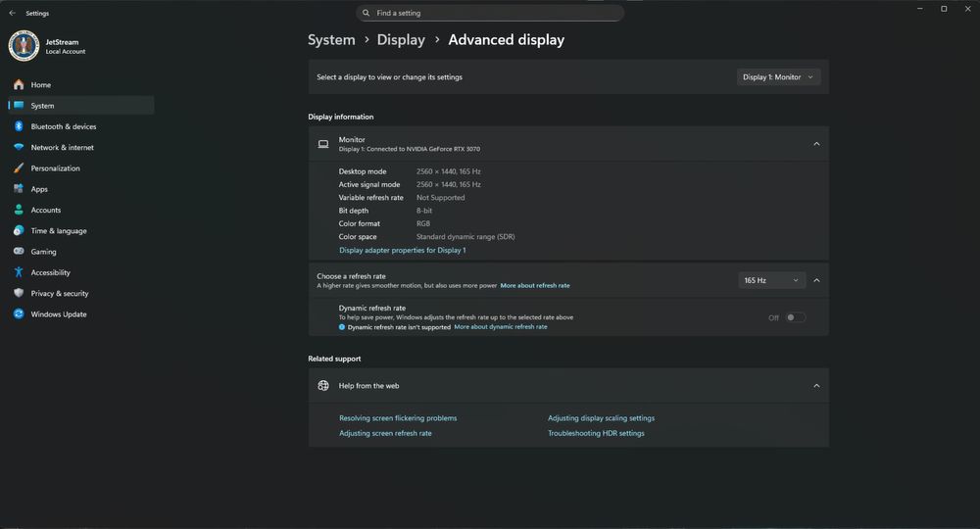Open Apps settings page

click(x=81, y=189)
